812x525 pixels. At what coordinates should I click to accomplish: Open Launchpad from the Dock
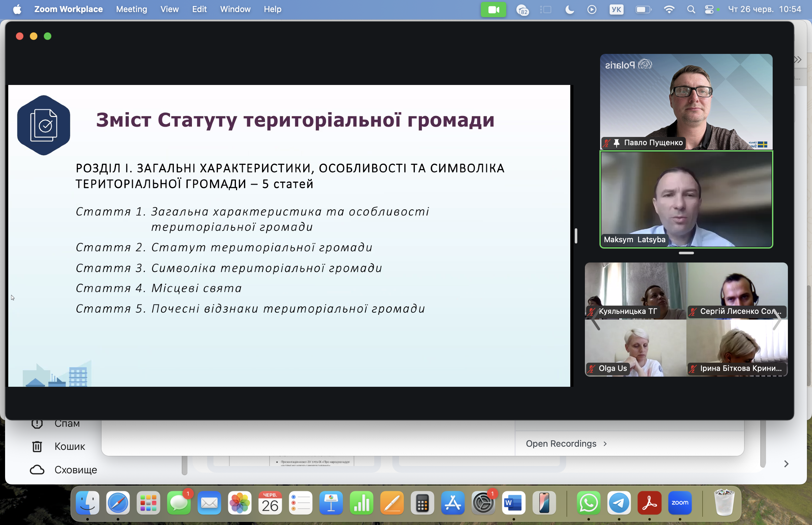[148, 503]
